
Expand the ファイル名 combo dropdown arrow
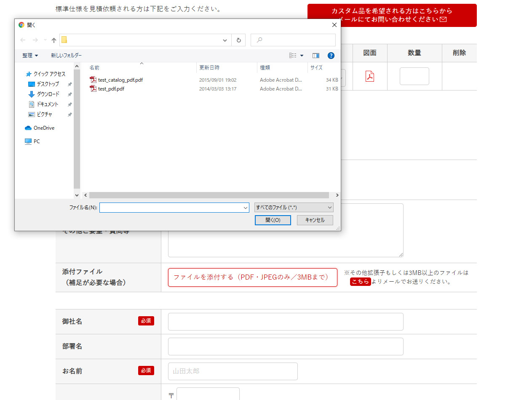tap(246, 208)
